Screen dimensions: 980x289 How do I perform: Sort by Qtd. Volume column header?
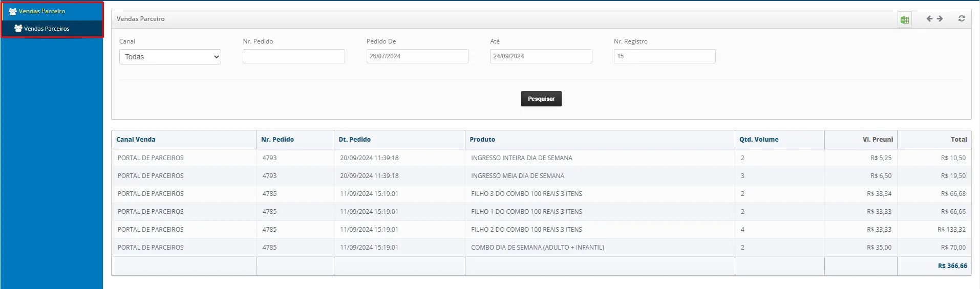pos(758,140)
